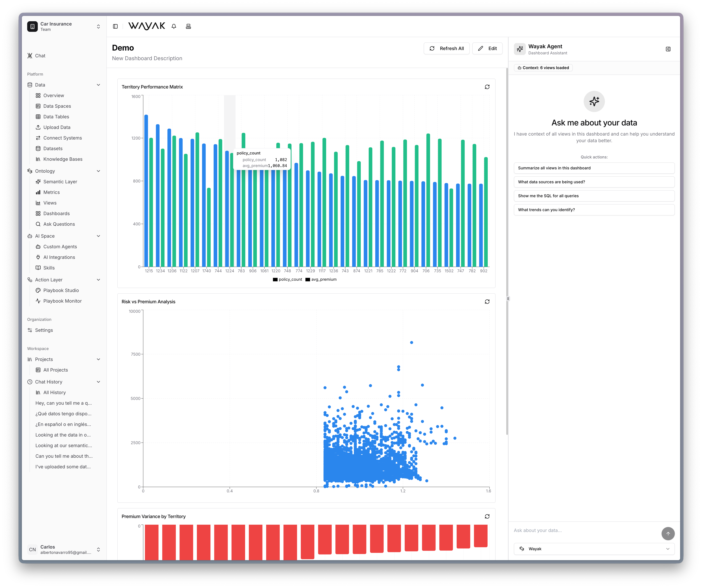Click the panel resize handle divider
Viewport: 702px width, 588px height.
(508, 299)
